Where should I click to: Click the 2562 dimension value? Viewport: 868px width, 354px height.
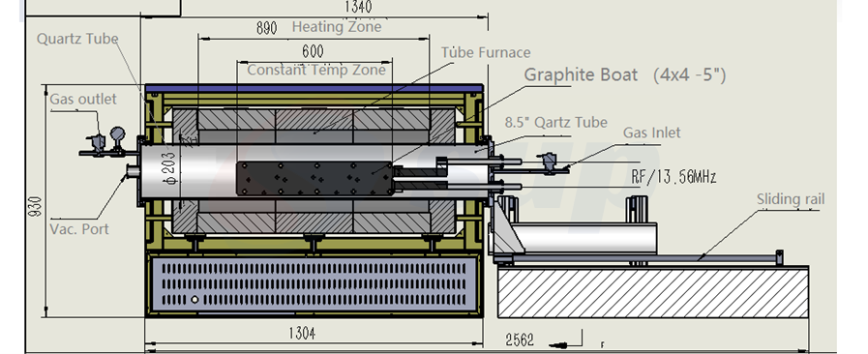[520, 339]
